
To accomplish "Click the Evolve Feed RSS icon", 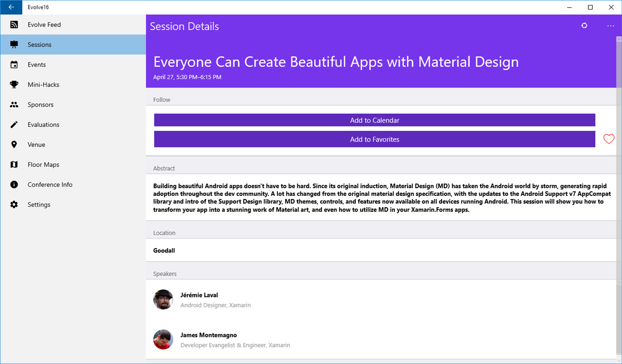I will pos(14,25).
